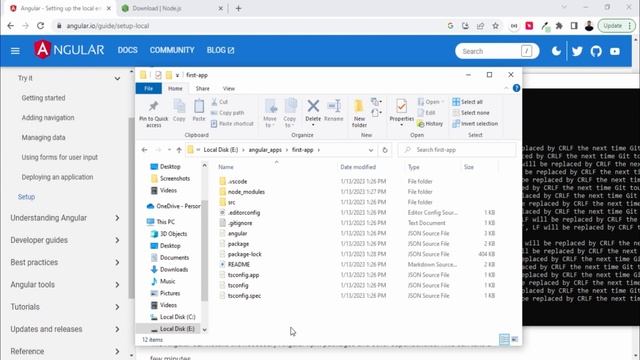Open the File tab in Explorer
Screen dimensions: 640x360
(149, 88)
